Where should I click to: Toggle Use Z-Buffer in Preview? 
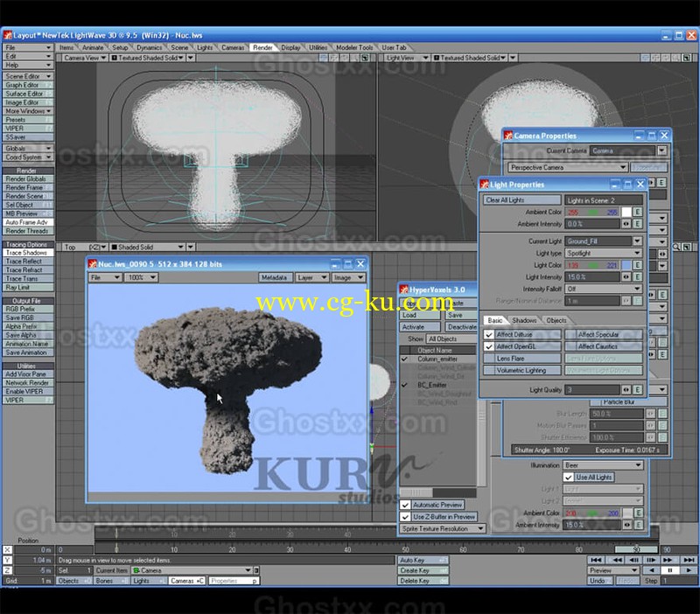405,517
